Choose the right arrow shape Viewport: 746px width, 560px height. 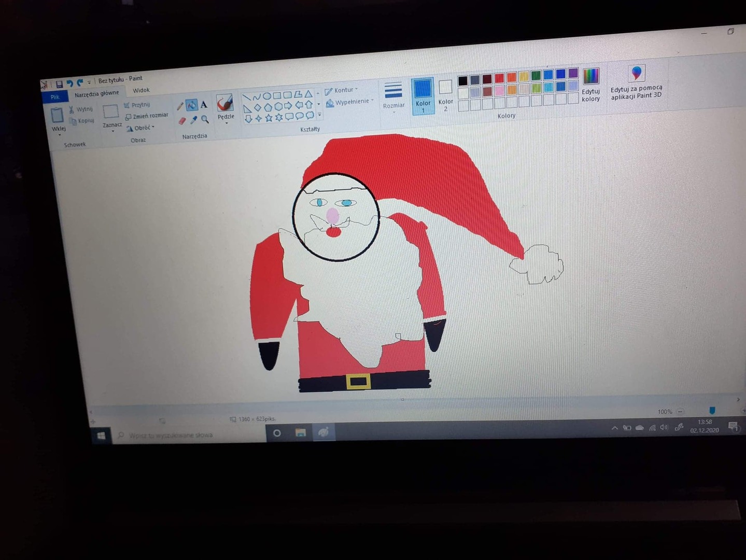pyautogui.click(x=288, y=106)
